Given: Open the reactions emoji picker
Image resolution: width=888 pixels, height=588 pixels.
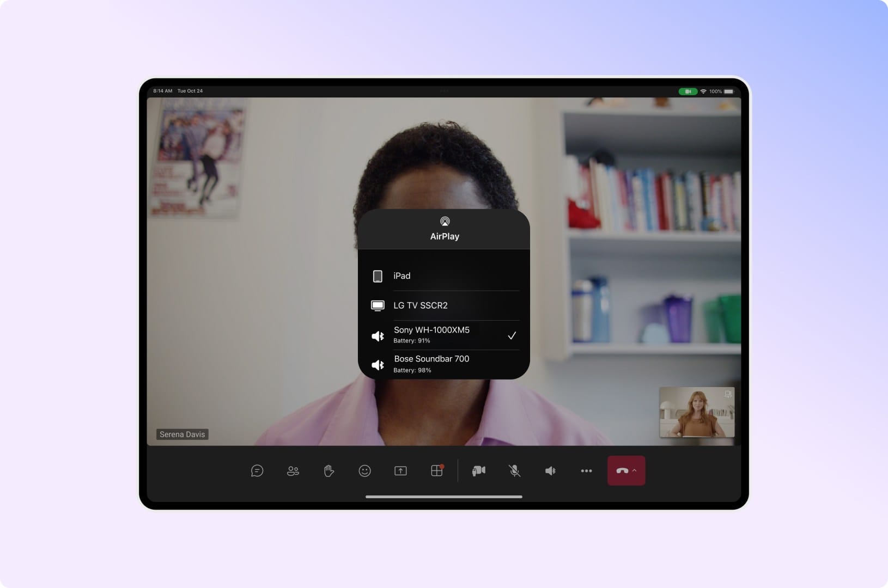Looking at the screenshot, I should click(365, 470).
